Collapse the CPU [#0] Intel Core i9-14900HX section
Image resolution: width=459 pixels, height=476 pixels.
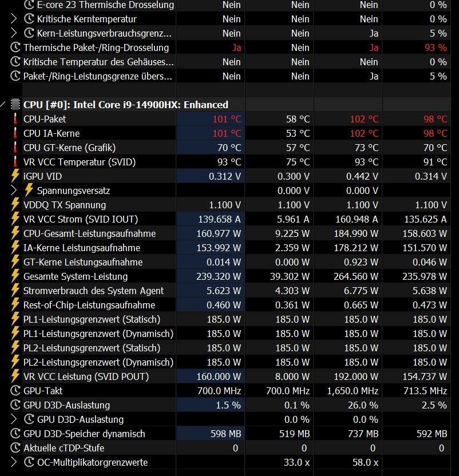tap(3, 105)
